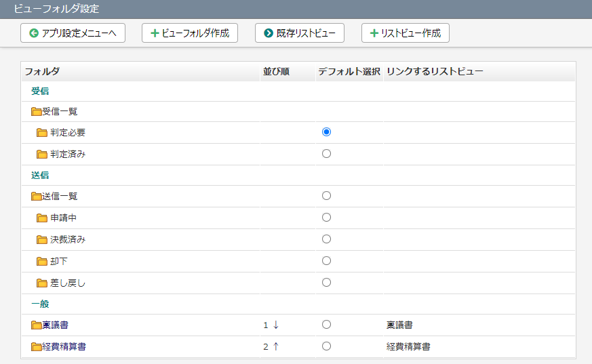Image resolution: width=592 pixels, height=364 pixels.
Task: Click ビューフォルダ作成 button
Action: [190, 33]
